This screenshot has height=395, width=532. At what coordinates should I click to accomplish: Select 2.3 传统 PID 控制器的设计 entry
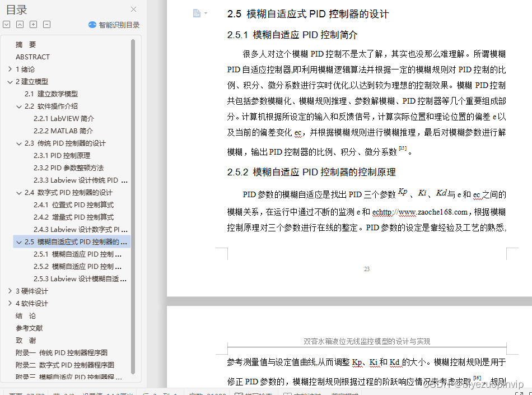pyautogui.click(x=65, y=143)
